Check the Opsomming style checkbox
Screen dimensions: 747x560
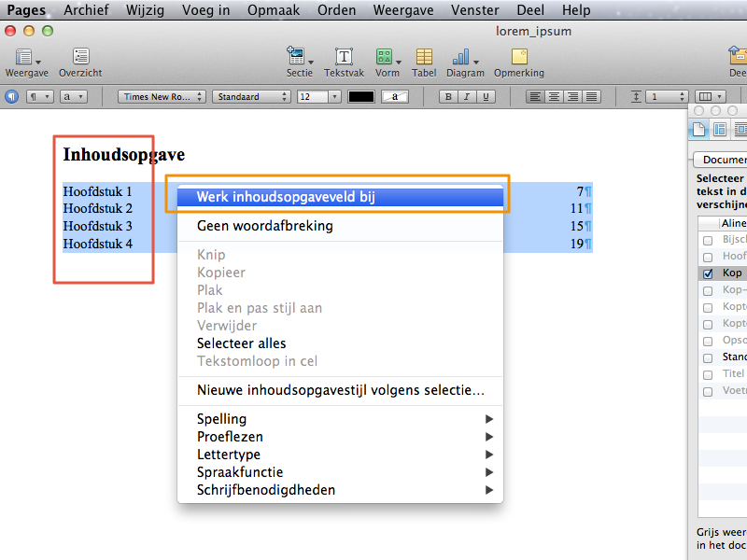point(708,341)
